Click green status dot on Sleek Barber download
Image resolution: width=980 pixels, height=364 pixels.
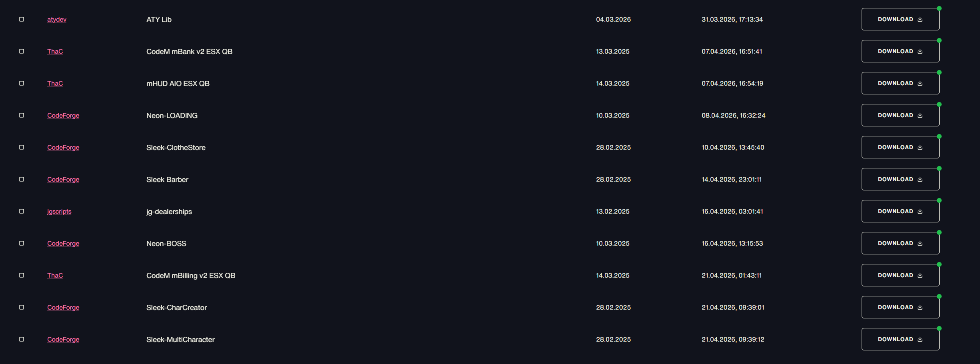click(x=939, y=168)
